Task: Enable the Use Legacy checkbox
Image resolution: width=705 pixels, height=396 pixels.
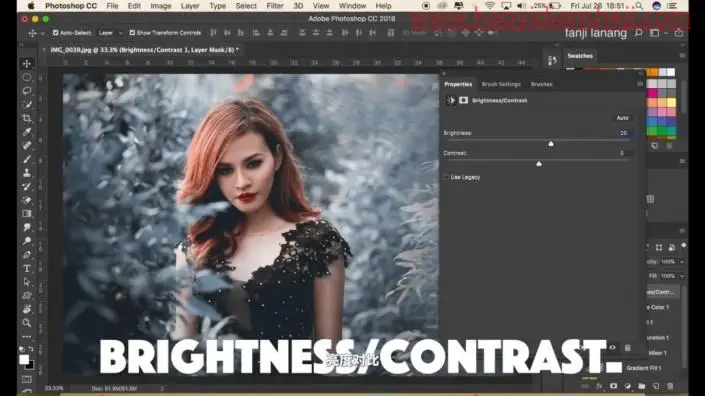Action: tap(446, 177)
